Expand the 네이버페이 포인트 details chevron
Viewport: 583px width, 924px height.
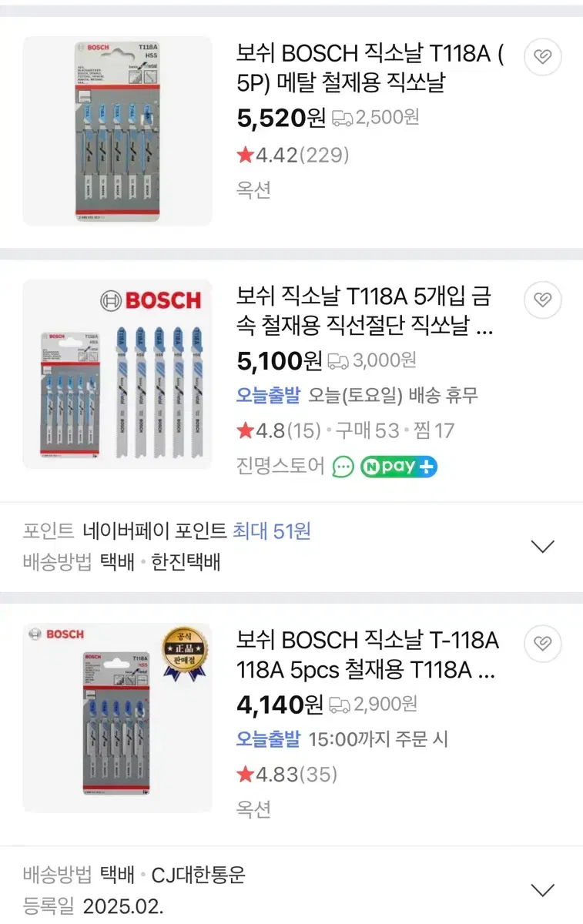[543, 547]
